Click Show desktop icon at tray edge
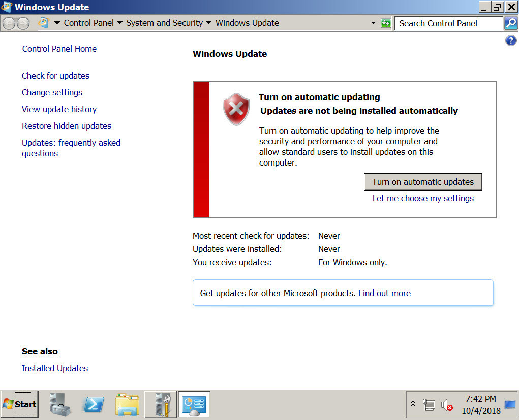This screenshot has width=519, height=420. click(x=510, y=404)
